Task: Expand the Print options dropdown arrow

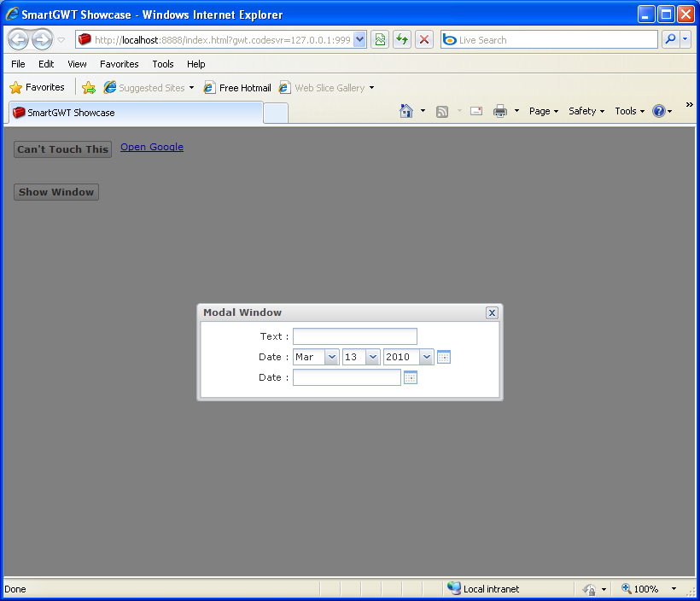Action: click(x=517, y=111)
